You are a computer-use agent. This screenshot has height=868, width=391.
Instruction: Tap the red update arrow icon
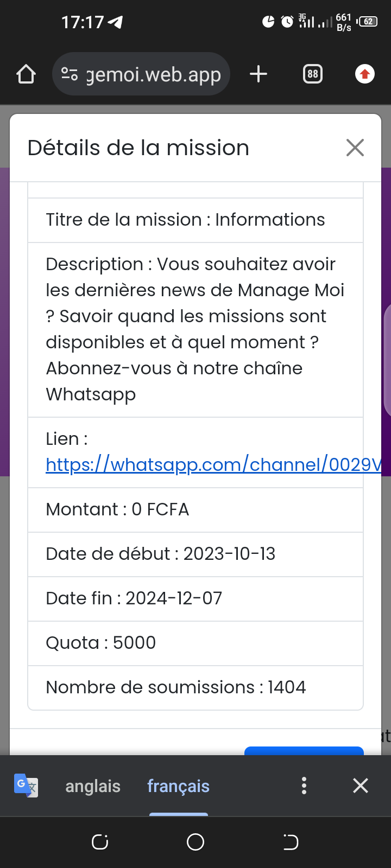click(x=365, y=74)
